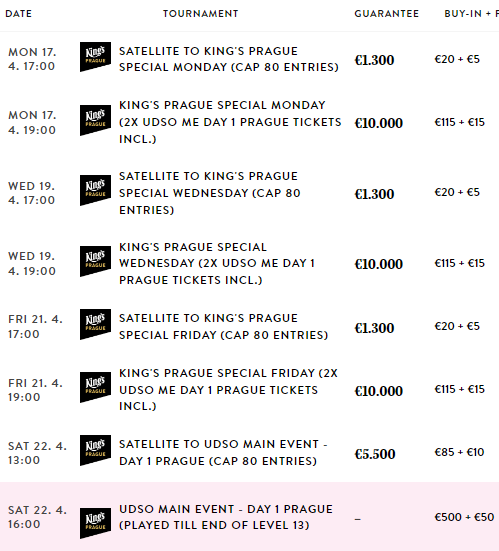The image size is (499, 551).
Task: Open Satellite to King's Prague Special Monday
Action: click(x=228, y=59)
